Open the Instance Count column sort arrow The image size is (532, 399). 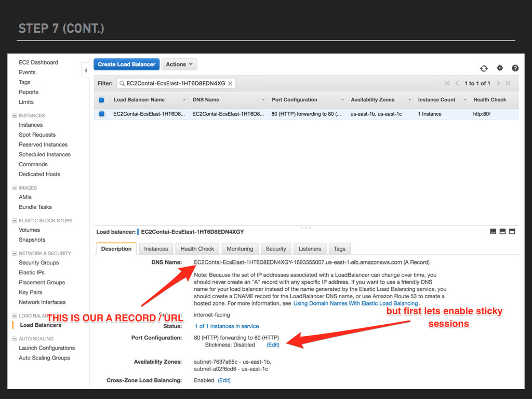pyautogui.click(x=465, y=100)
